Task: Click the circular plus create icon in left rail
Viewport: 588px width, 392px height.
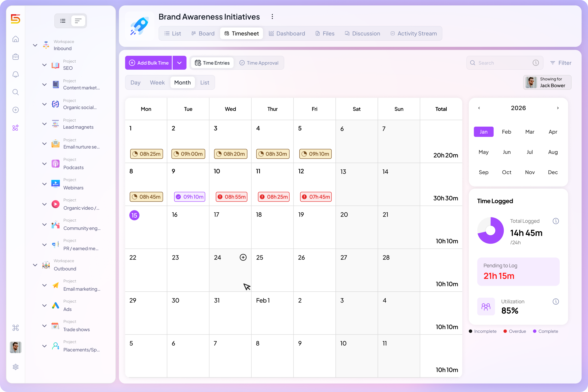Action: pos(15,110)
